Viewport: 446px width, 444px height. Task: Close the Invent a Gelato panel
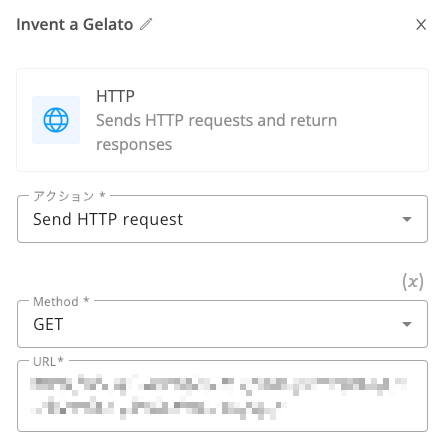coord(421,24)
